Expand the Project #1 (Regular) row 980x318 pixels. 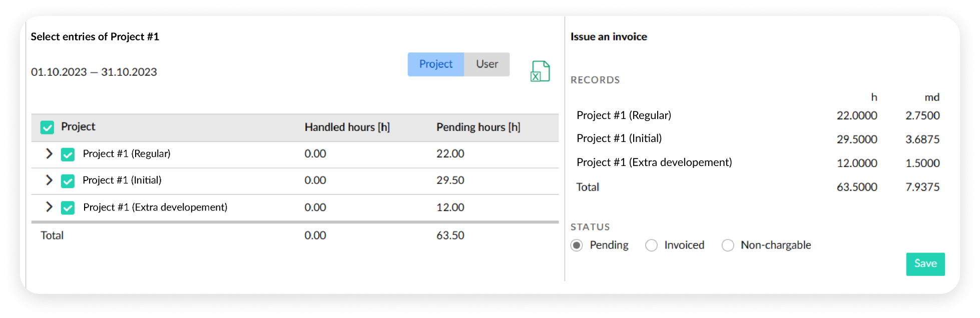tap(49, 153)
